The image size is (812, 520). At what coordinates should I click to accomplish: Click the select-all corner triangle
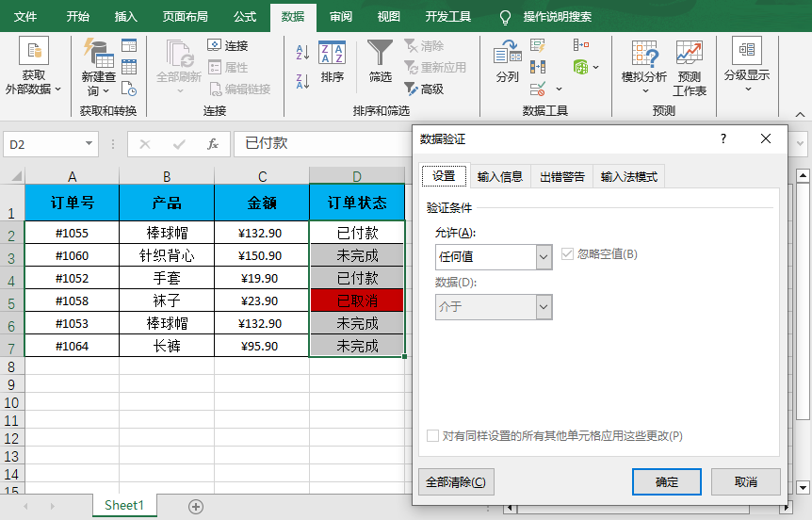pyautogui.click(x=16, y=176)
